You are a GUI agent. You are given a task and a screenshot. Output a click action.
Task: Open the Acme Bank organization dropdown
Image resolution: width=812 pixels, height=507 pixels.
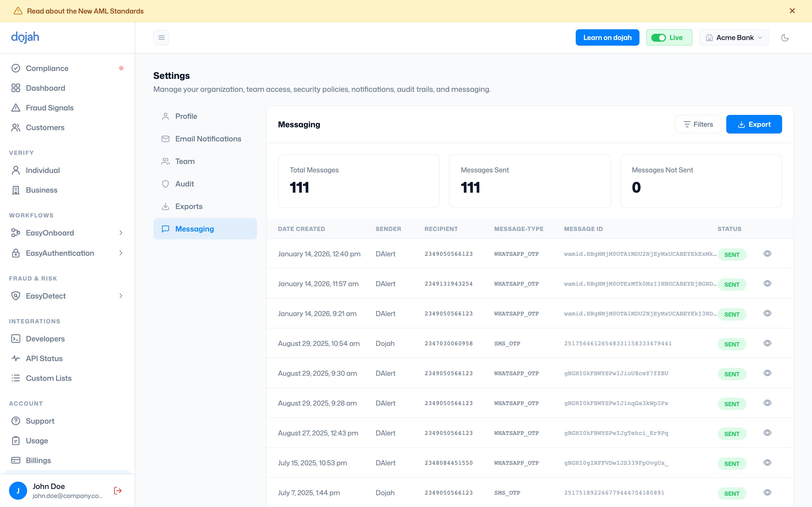[x=734, y=37]
